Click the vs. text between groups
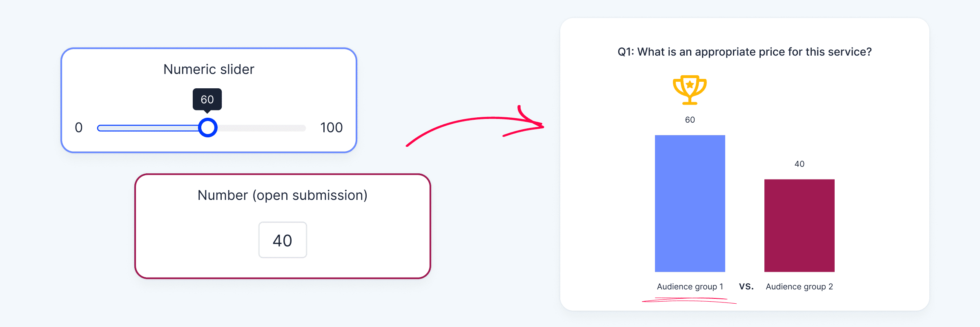Image resolution: width=980 pixels, height=327 pixels. pyautogui.click(x=746, y=287)
